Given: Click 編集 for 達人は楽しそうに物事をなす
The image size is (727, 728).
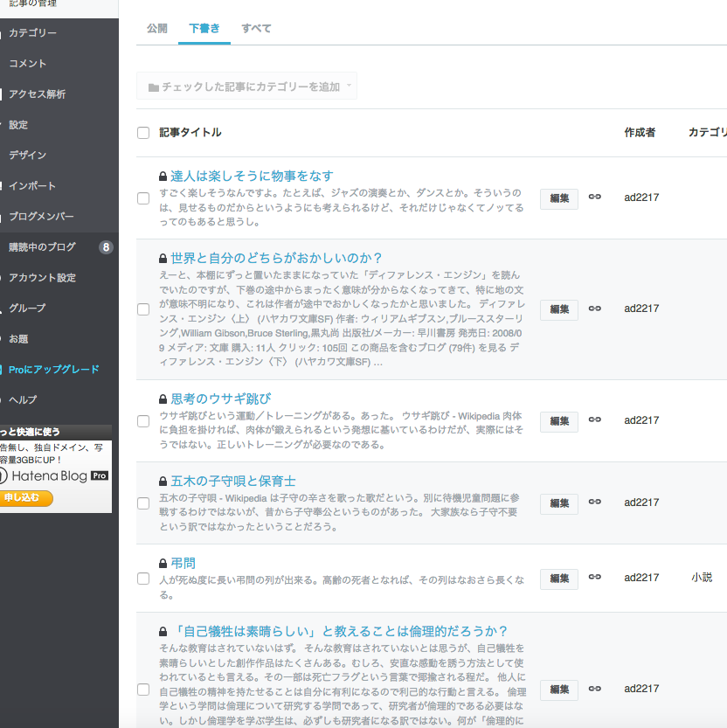Looking at the screenshot, I should pyautogui.click(x=559, y=198).
